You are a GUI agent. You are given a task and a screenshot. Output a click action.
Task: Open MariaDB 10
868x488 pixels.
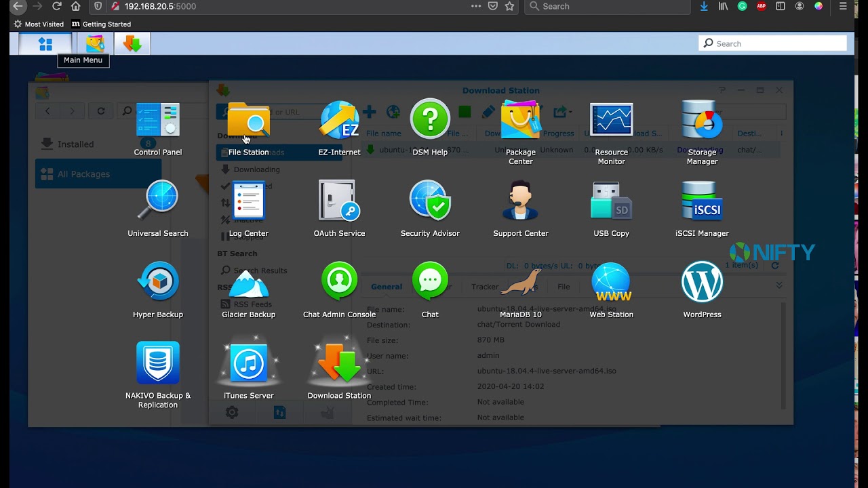click(521, 291)
